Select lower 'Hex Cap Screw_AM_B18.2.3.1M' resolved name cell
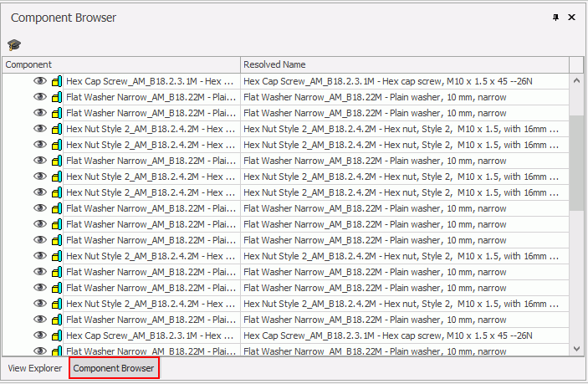The width and height of the screenshot is (588, 384). [x=405, y=335]
